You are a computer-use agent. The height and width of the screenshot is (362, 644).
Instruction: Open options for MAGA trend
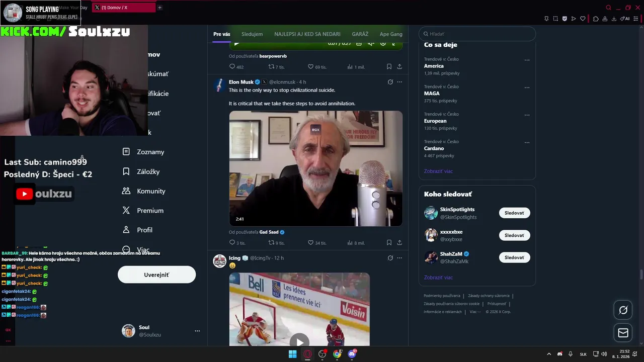[x=527, y=87]
